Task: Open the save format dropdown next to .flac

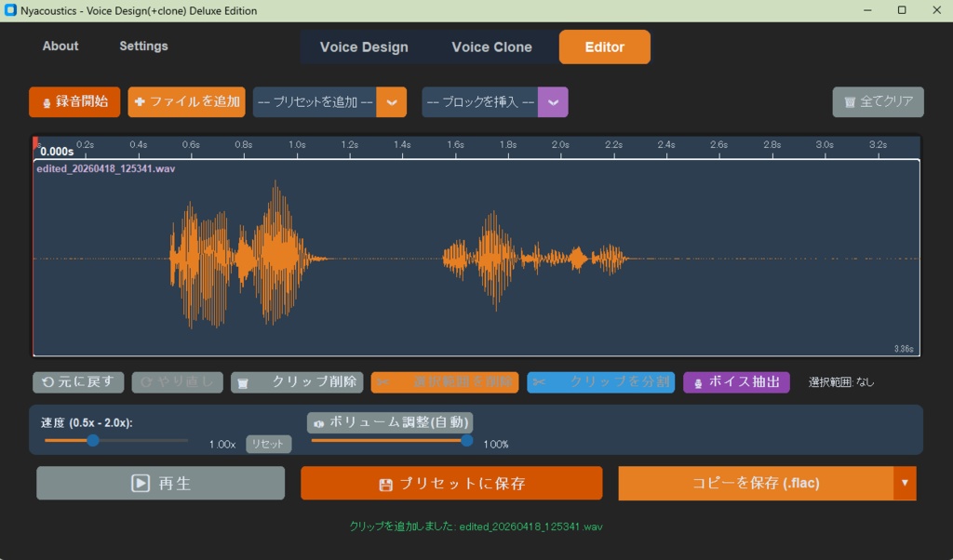Action: pyautogui.click(x=904, y=483)
